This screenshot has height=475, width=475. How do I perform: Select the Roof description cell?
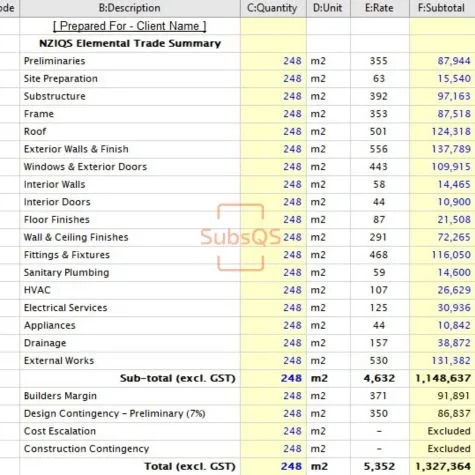pos(130,132)
